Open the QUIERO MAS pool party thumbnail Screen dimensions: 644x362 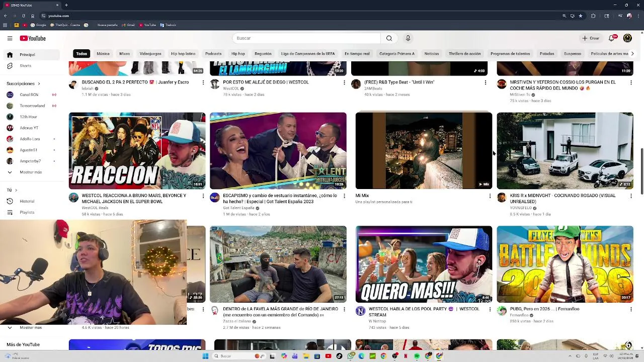(x=424, y=264)
